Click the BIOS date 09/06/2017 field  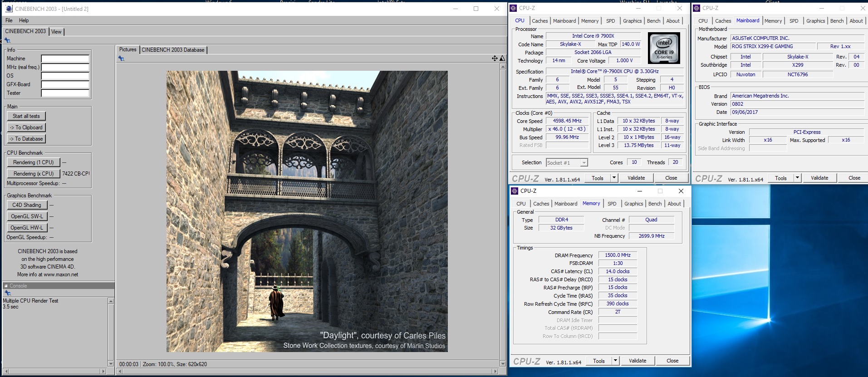[797, 112]
